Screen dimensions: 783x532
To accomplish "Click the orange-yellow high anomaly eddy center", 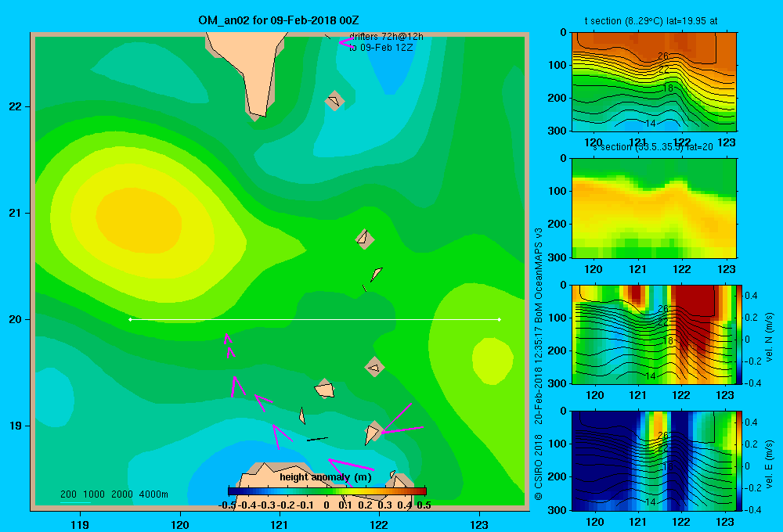I will click(x=139, y=220).
